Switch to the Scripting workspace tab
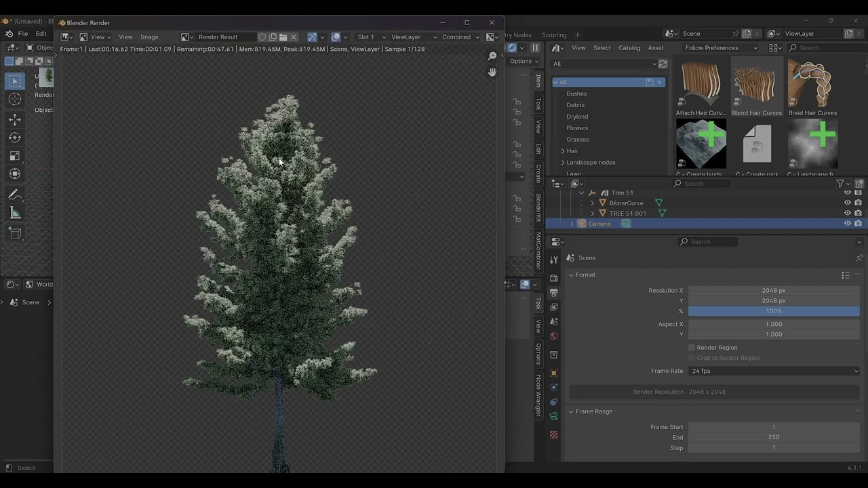The image size is (868, 488). click(x=554, y=35)
